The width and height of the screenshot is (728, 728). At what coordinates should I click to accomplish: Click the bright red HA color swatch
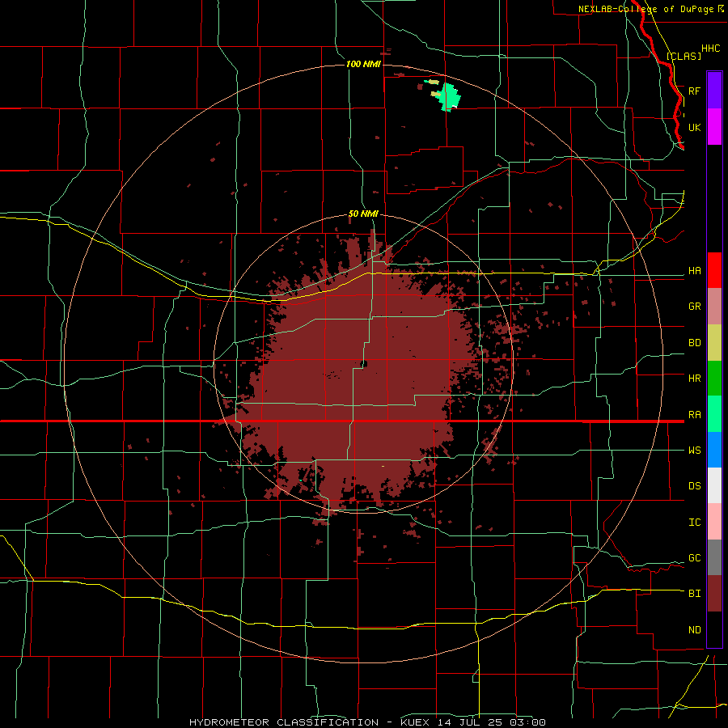[714, 270]
